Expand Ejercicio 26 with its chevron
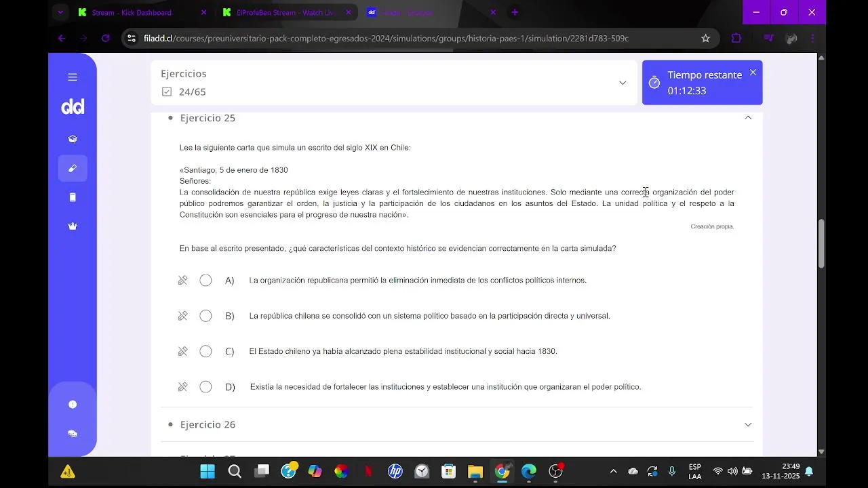The width and height of the screenshot is (868, 488). click(x=748, y=424)
